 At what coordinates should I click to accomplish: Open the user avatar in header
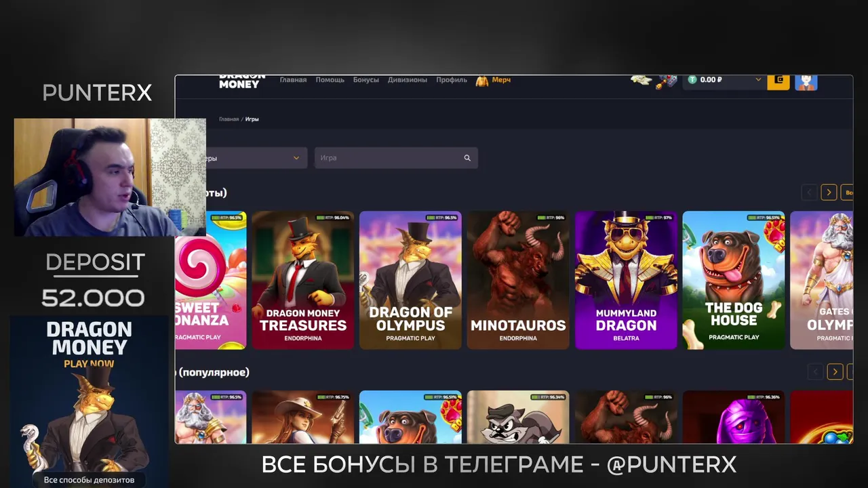(x=806, y=82)
